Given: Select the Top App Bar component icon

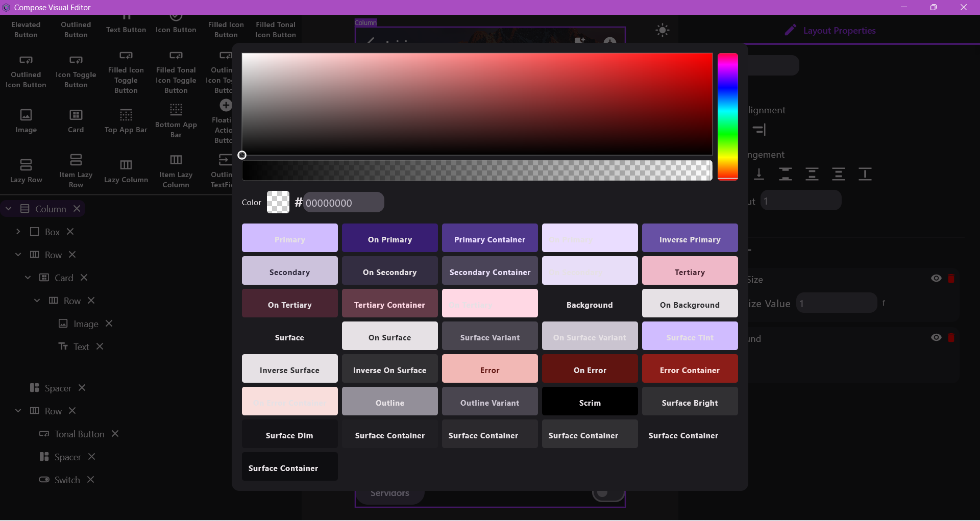Looking at the screenshot, I should [126, 115].
